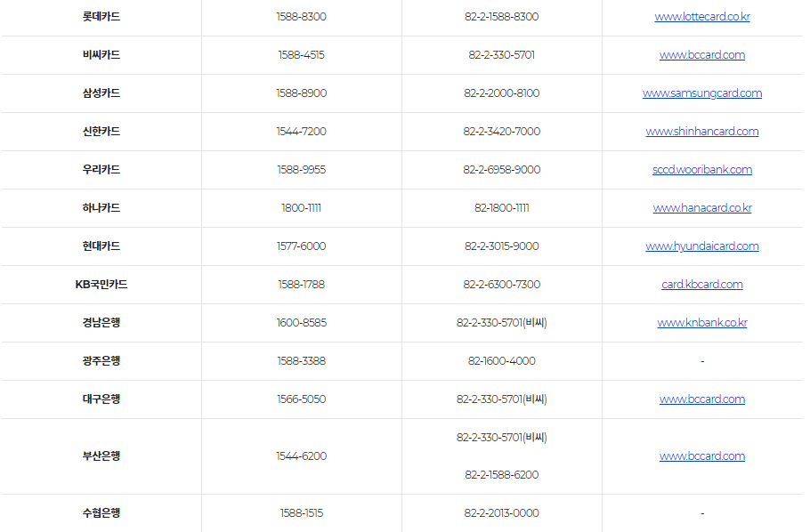Click phone number 1588-8300

click(x=301, y=17)
